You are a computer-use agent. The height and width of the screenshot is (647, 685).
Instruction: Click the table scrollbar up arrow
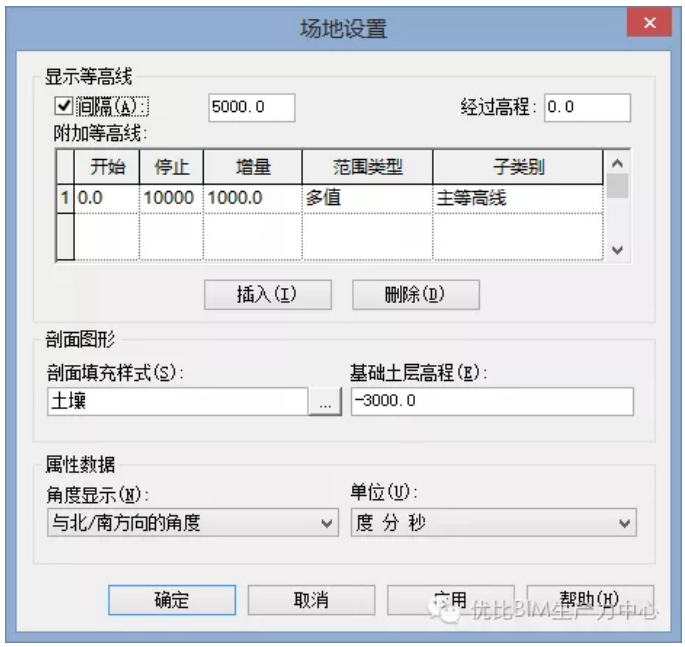click(617, 163)
